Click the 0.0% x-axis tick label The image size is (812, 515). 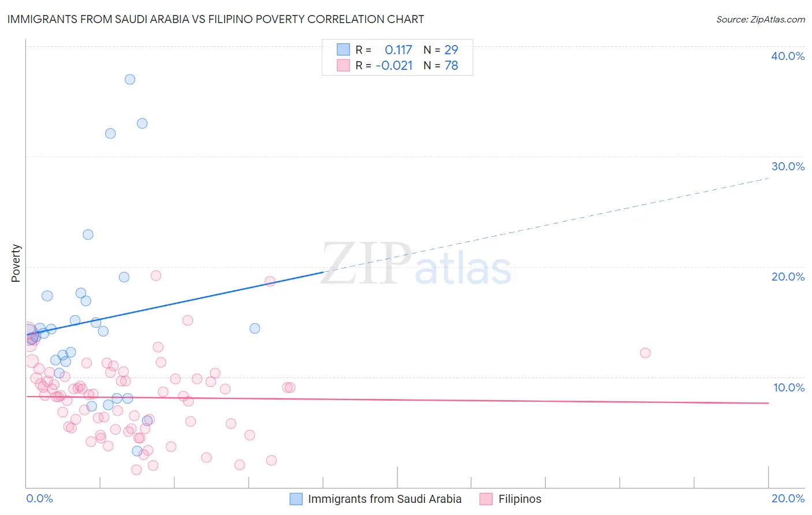click(x=39, y=498)
